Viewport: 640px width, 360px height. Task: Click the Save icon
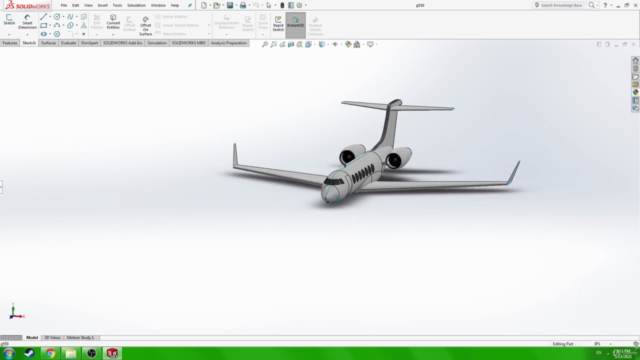click(x=230, y=5)
